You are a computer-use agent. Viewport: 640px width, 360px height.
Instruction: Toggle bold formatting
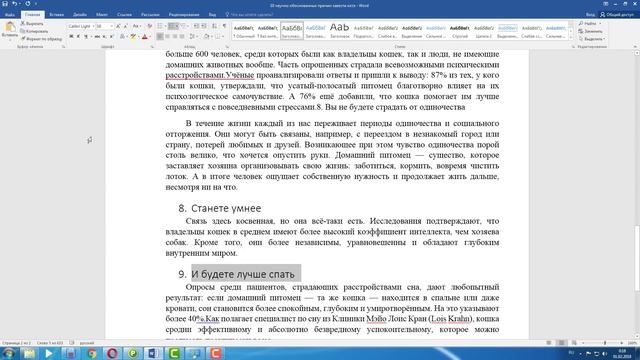click(71, 37)
